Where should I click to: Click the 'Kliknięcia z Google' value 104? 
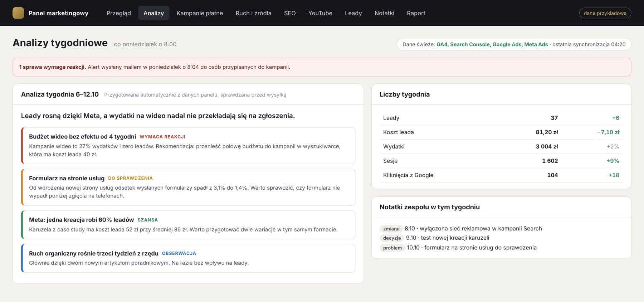click(552, 175)
